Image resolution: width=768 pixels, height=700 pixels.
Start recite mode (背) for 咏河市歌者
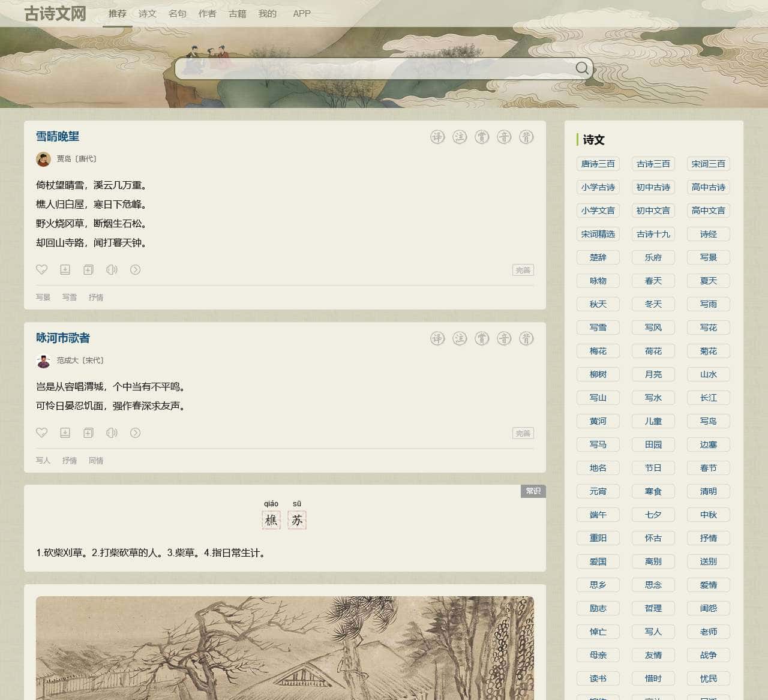click(526, 339)
